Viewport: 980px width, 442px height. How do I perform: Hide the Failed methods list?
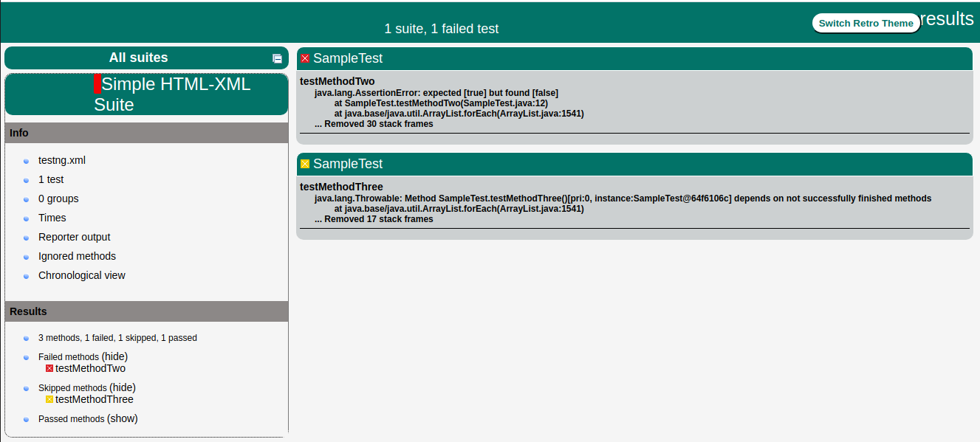[115, 356]
